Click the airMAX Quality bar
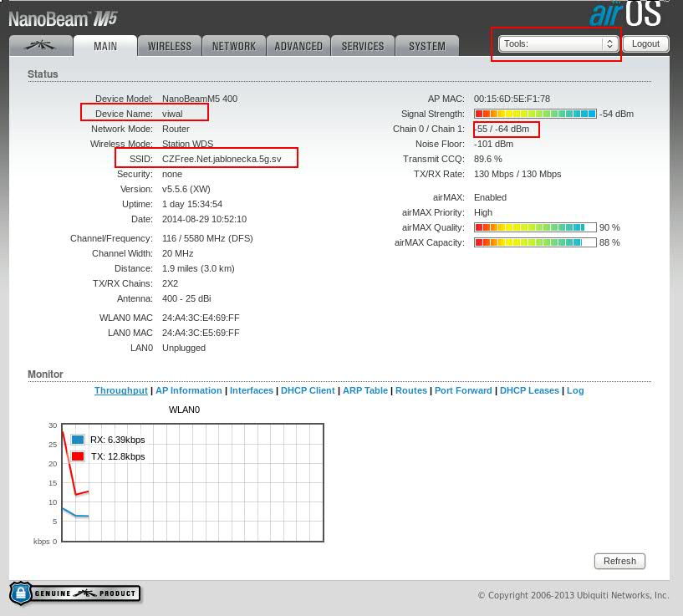This screenshot has width=683, height=616. click(x=535, y=227)
